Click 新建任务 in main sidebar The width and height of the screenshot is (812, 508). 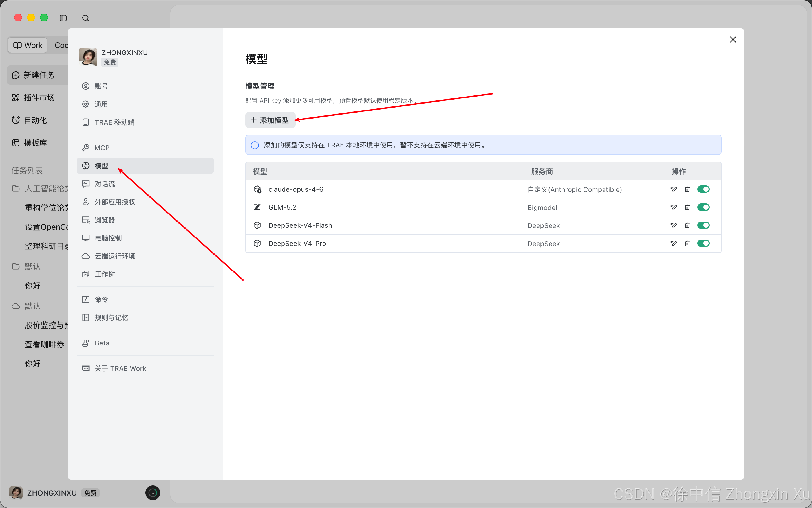tap(37, 75)
